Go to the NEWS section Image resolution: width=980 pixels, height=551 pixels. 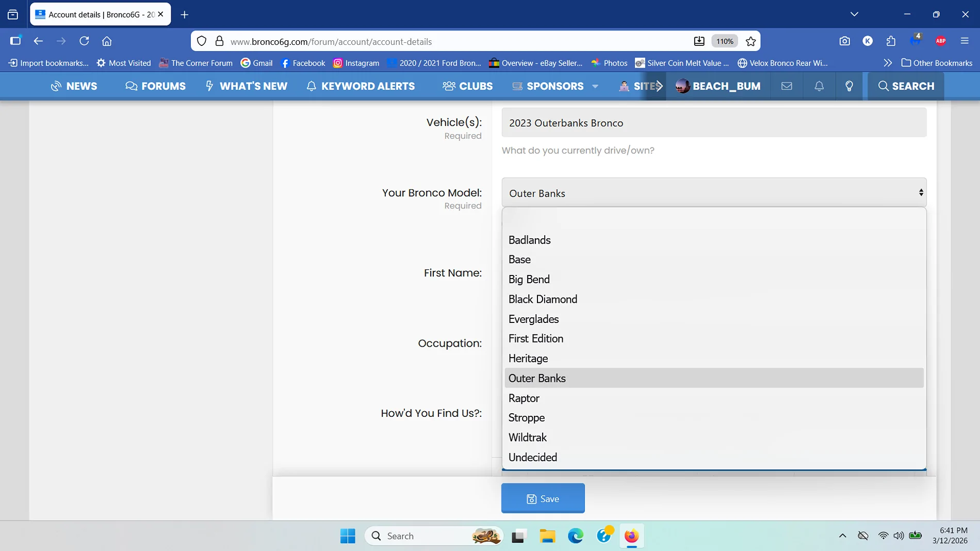[x=74, y=86]
